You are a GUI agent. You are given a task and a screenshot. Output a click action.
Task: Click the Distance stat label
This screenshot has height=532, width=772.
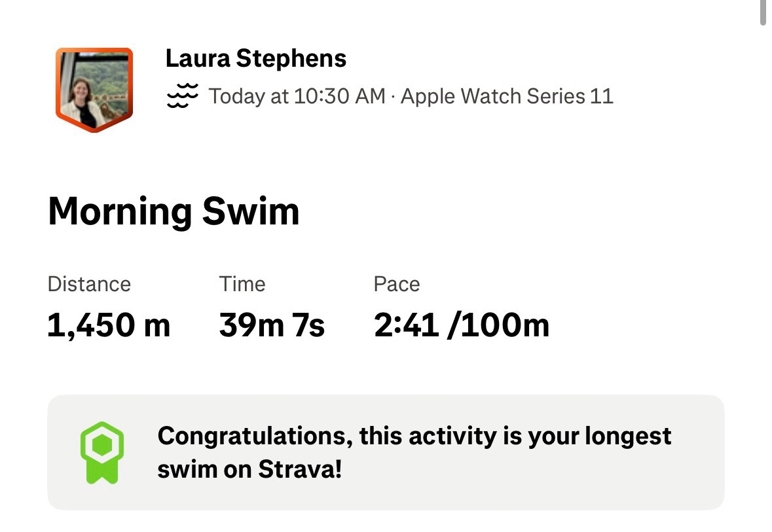(89, 284)
